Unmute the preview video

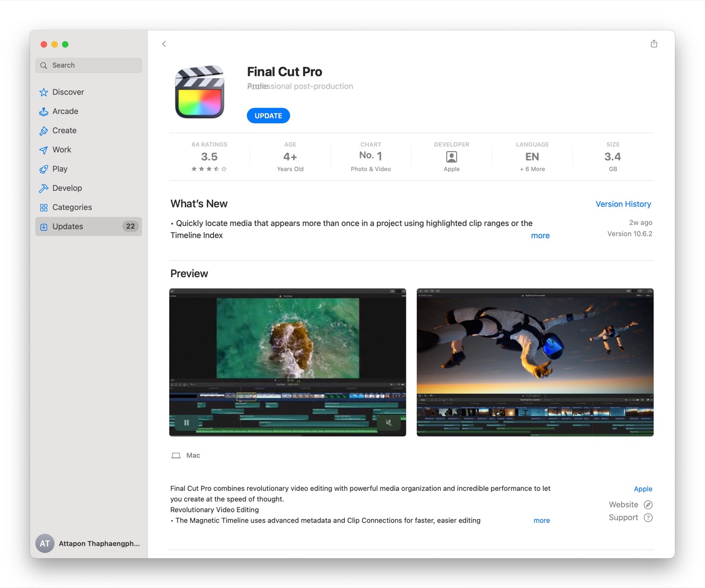pyautogui.click(x=389, y=423)
